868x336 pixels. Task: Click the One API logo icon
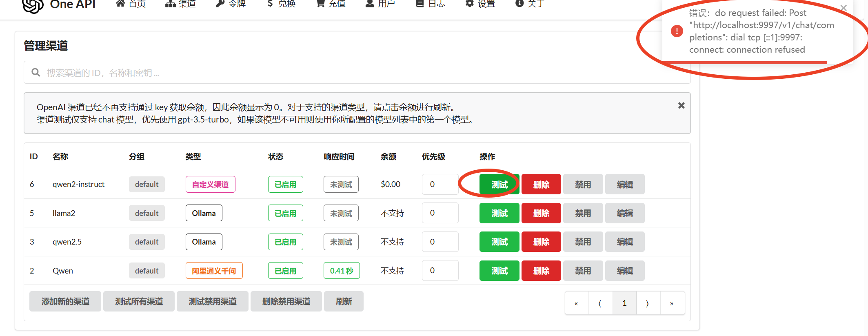(x=33, y=5)
